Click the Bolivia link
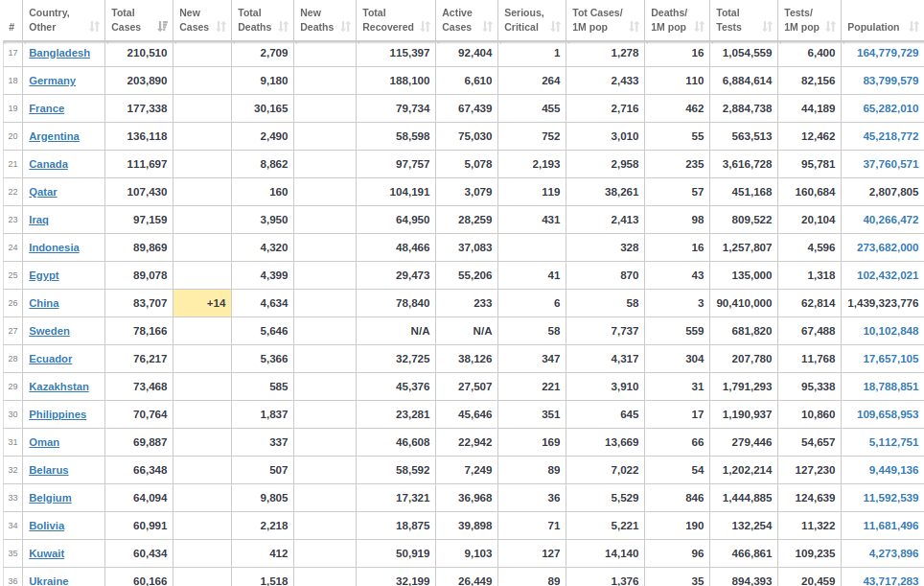Screen dimensions: 924x586 [47, 526]
